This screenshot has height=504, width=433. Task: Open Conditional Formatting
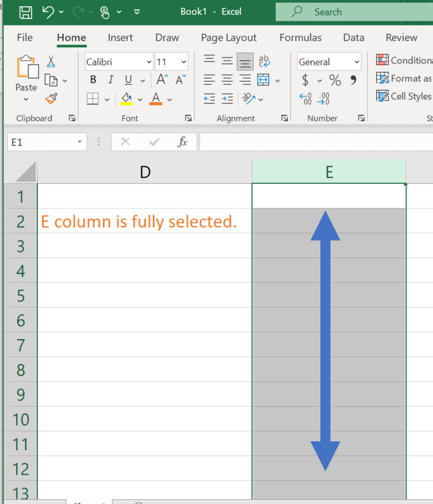[405, 60]
